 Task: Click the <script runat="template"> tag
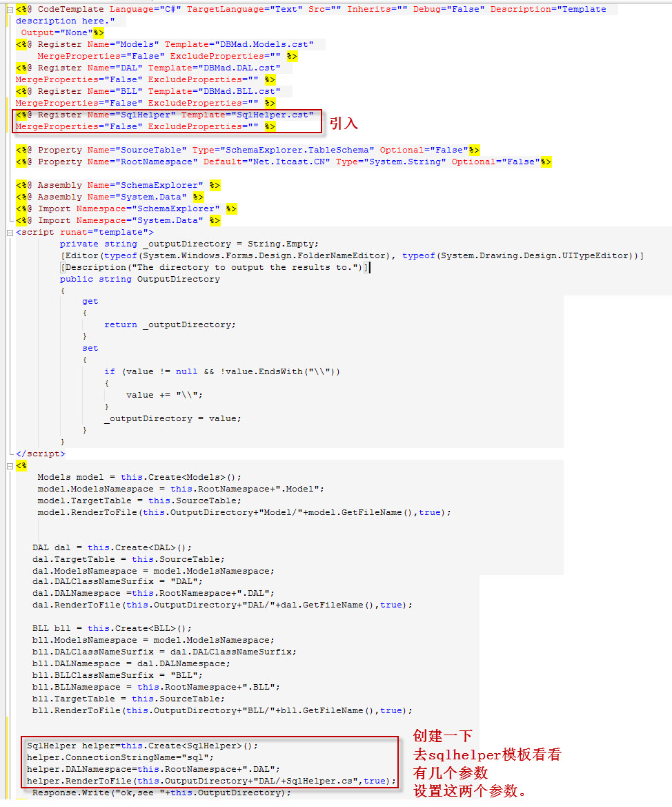click(x=85, y=233)
